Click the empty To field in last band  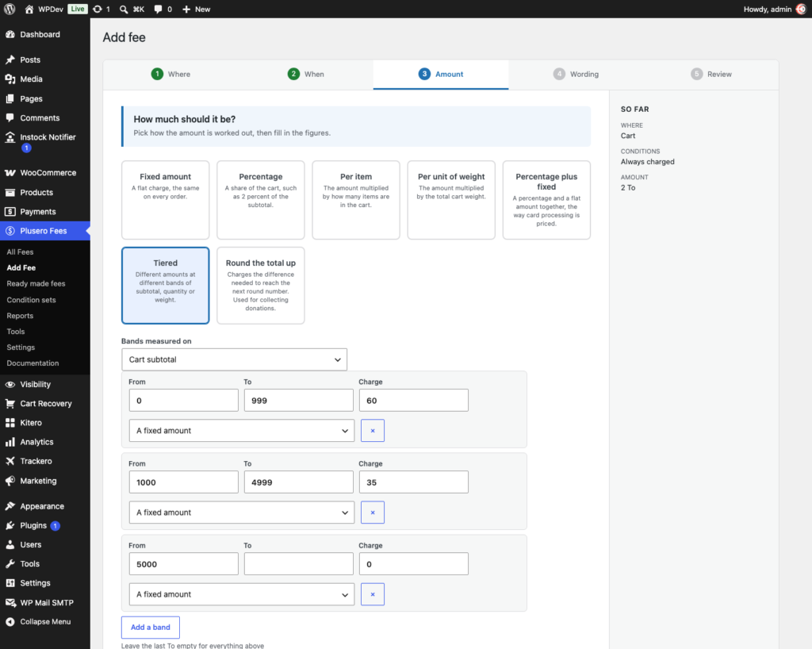(299, 564)
